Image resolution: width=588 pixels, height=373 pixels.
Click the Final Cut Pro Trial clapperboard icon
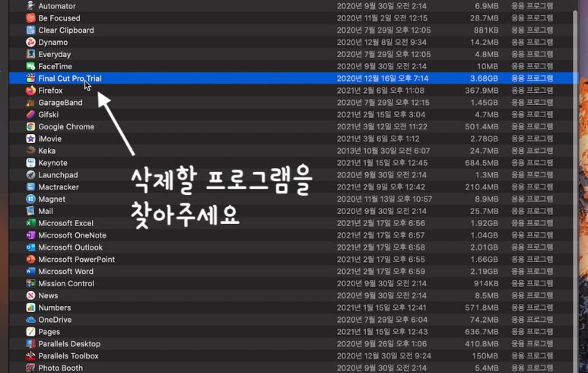point(30,78)
